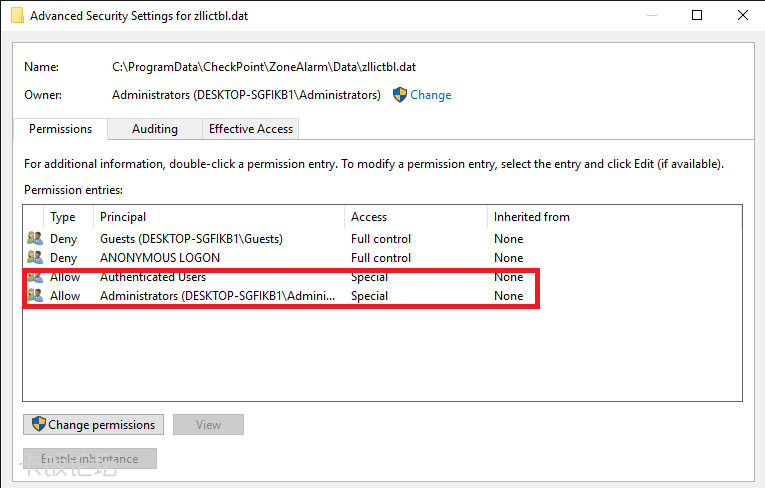Click the View button
The width and height of the screenshot is (765, 488).
tap(208, 425)
